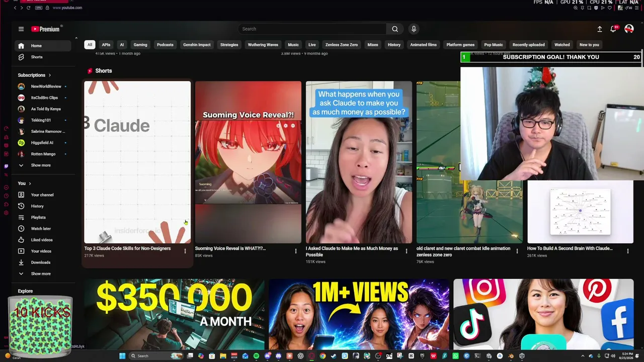Expand Show more under Subscriptions
Viewport: 644px width, 362px height.
tap(43, 165)
